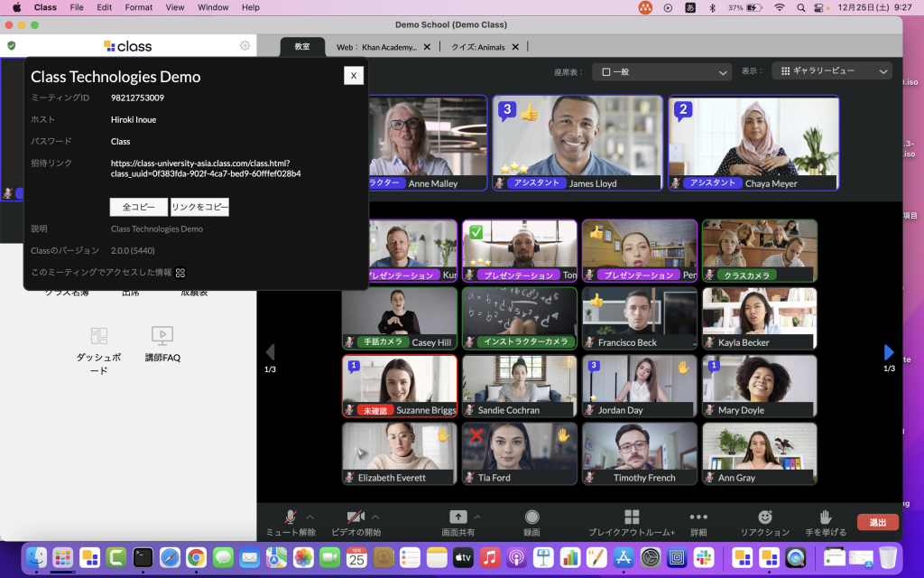The width and height of the screenshot is (924, 578).
Task: Open Slack from the Dock
Action: (x=704, y=557)
